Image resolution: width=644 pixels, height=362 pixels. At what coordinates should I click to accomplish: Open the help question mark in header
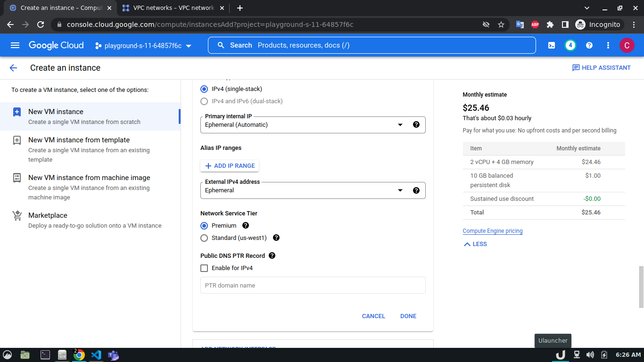pos(589,45)
